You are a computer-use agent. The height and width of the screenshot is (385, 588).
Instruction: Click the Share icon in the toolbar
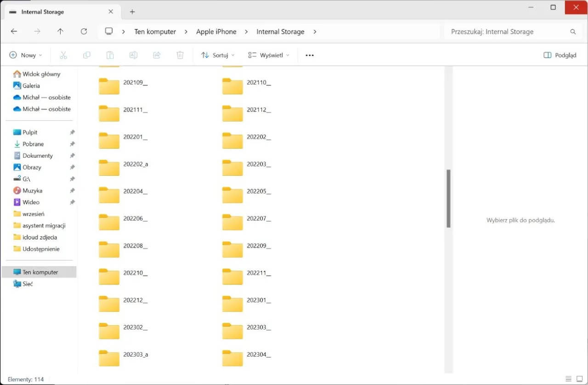click(x=157, y=55)
